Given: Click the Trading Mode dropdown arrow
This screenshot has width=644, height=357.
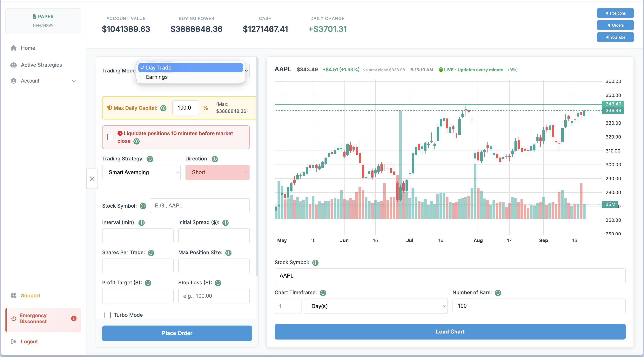Looking at the screenshot, I should 246,71.
